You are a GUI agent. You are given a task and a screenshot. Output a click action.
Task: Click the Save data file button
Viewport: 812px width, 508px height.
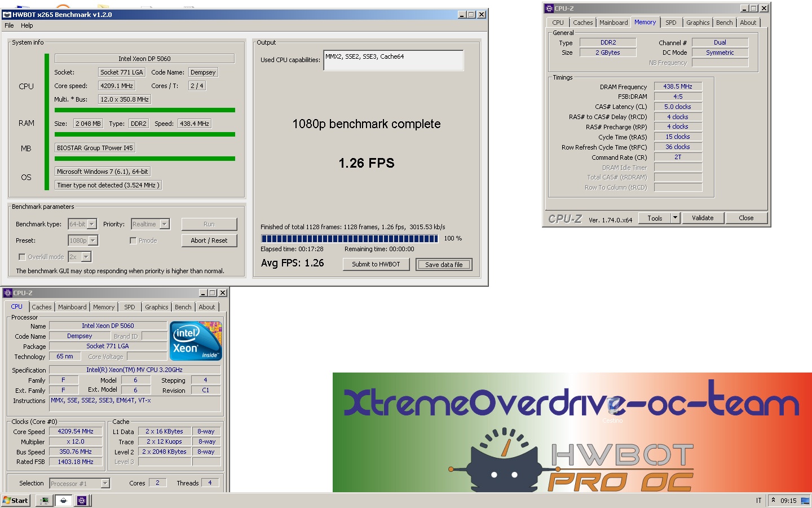pyautogui.click(x=444, y=264)
